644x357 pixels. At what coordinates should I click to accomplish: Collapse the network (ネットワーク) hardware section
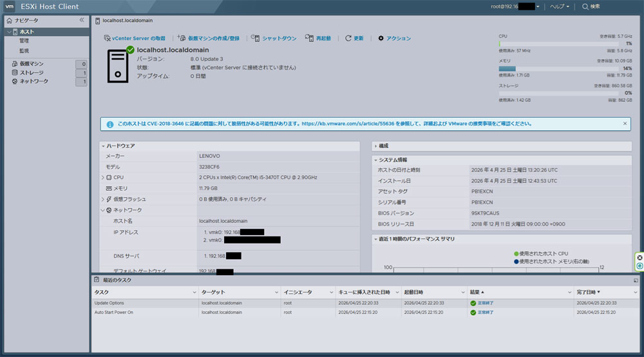click(102, 210)
